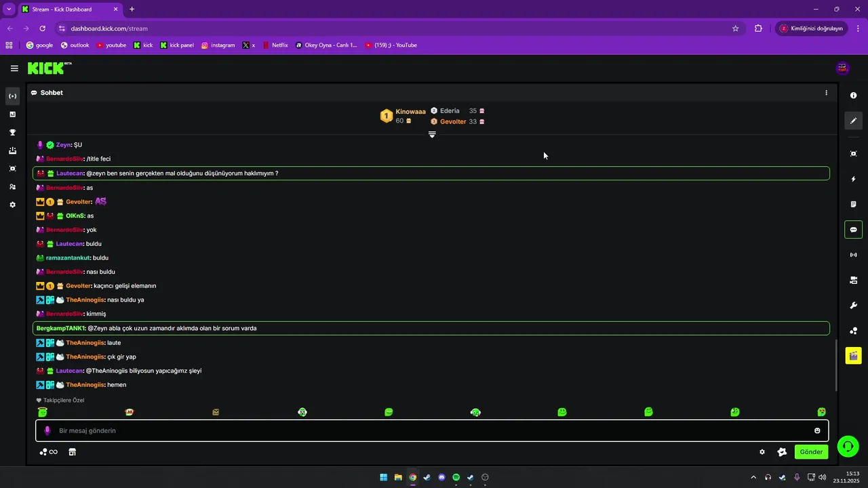This screenshot has height=488, width=868.
Task: Open the info icon in right sidebar
Action: point(853,96)
